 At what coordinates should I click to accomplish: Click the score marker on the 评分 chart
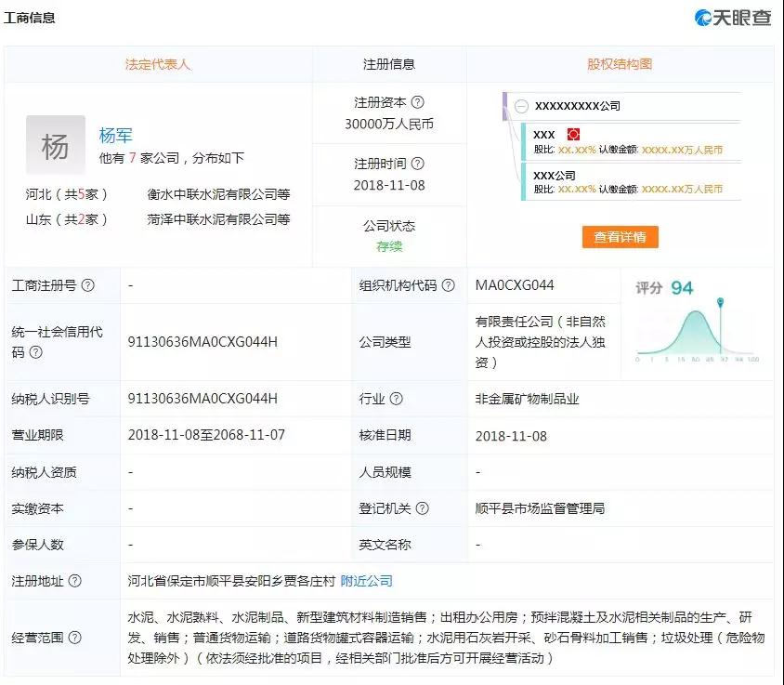pyautogui.click(x=720, y=303)
